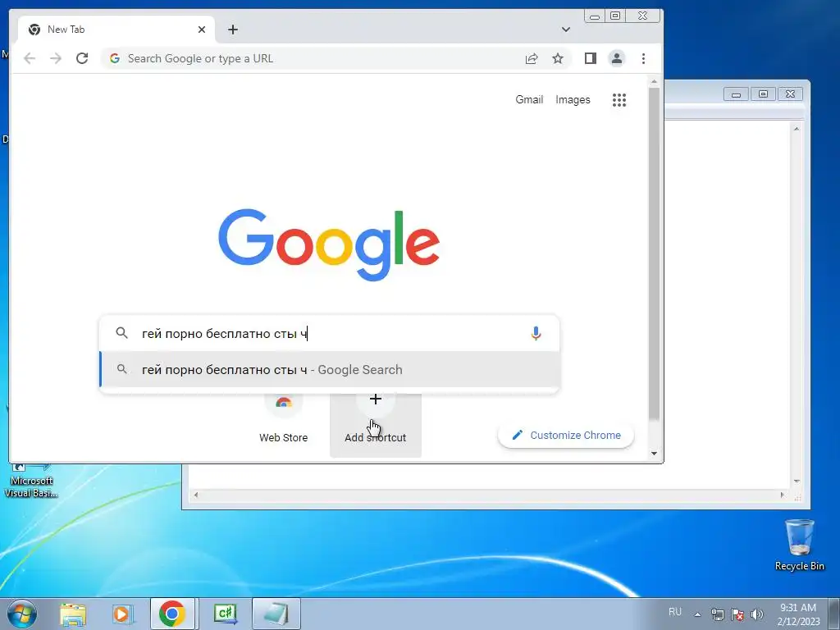The image size is (840, 630).
Task: Open Windows Explorer from taskbar
Action: click(73, 614)
